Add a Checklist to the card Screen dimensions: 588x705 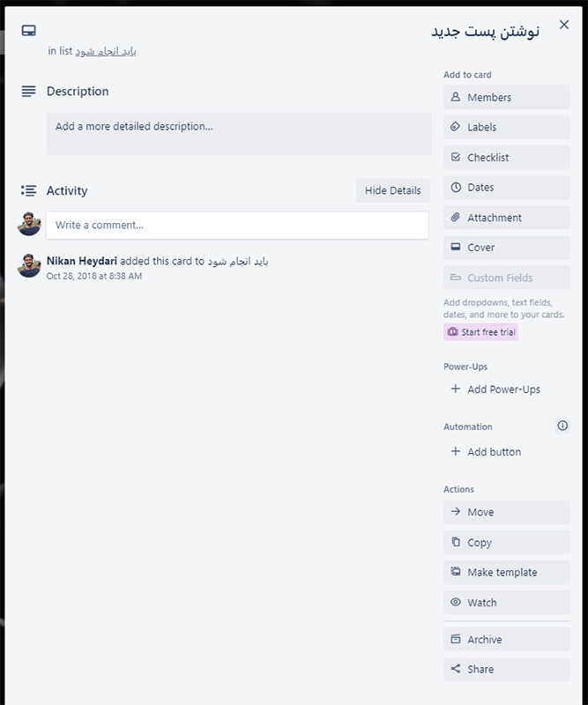click(x=507, y=158)
